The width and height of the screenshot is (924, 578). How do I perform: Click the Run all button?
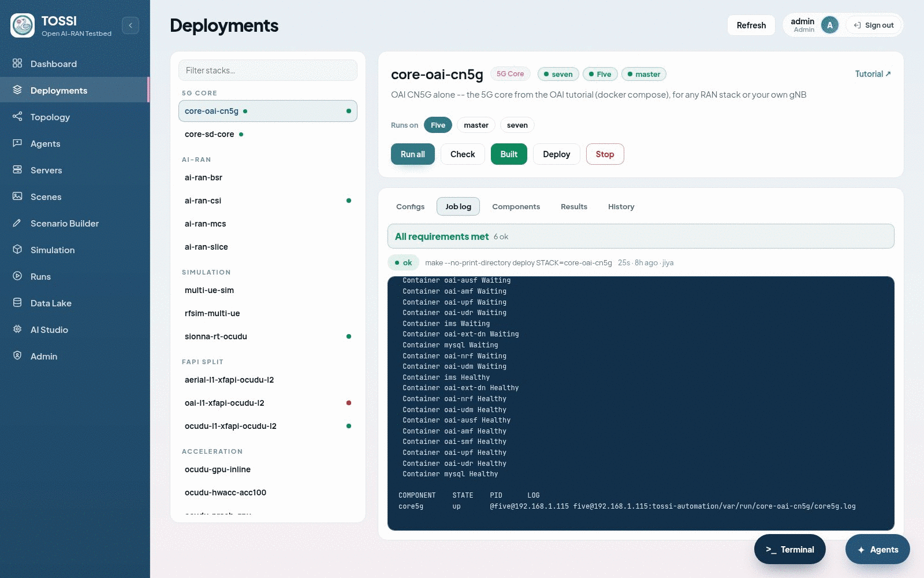point(413,154)
